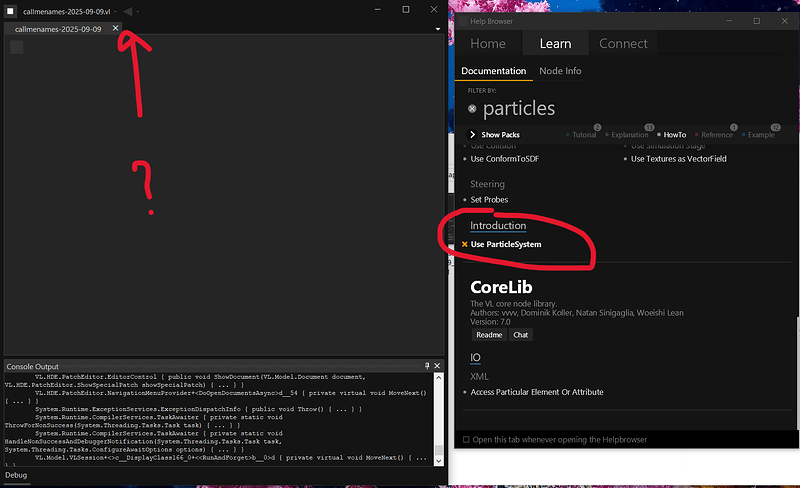Close the Console Output panel
The width and height of the screenshot is (800, 488).
(x=438, y=367)
